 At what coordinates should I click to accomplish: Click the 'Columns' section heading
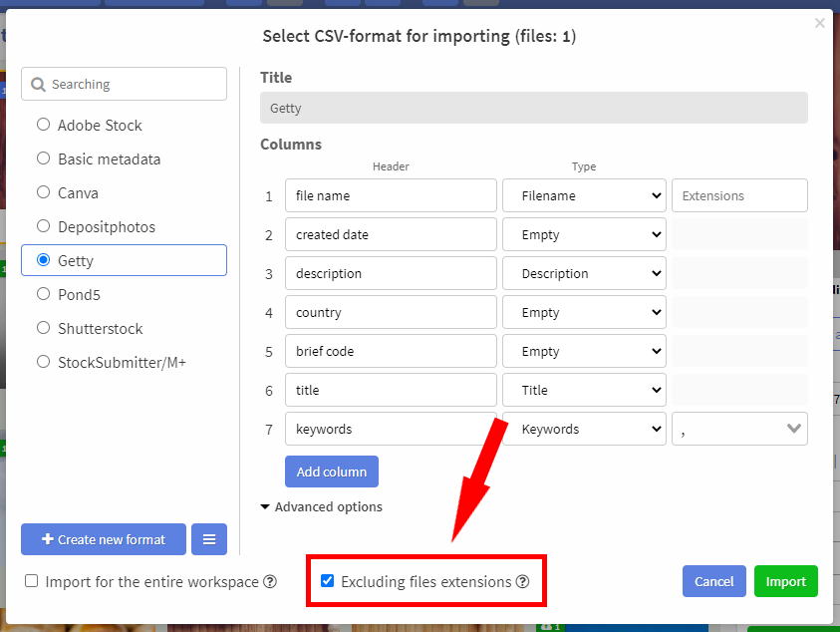click(x=291, y=145)
